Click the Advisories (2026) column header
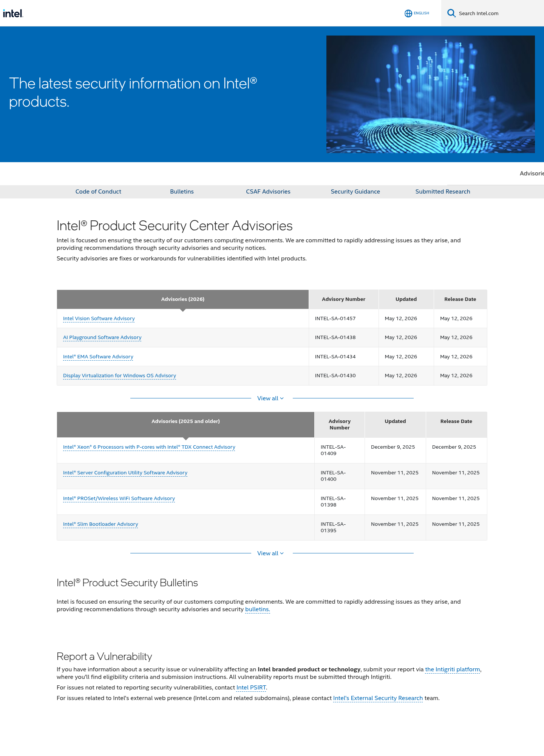544x756 pixels. point(183,299)
